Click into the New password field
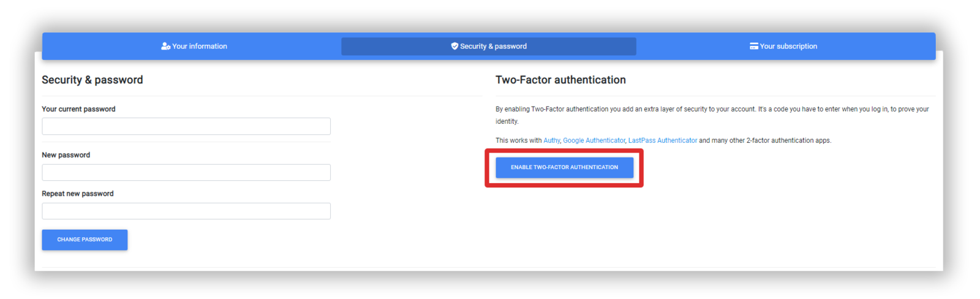980x299 pixels. click(186, 172)
